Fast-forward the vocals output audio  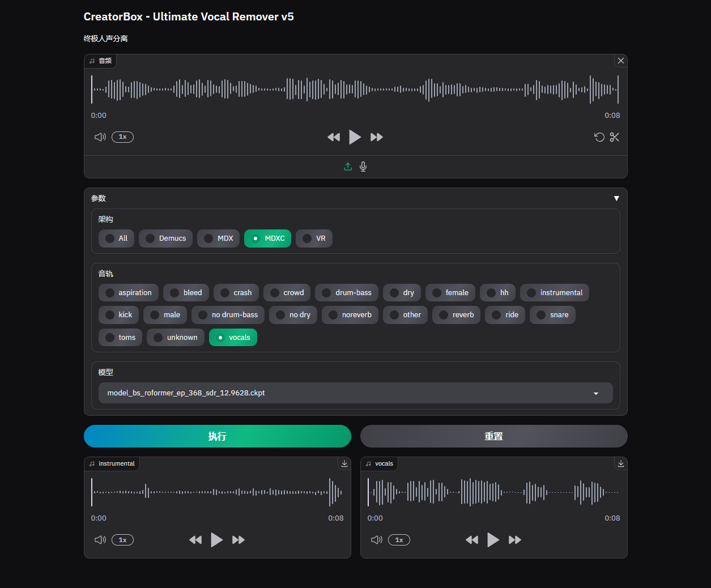515,540
